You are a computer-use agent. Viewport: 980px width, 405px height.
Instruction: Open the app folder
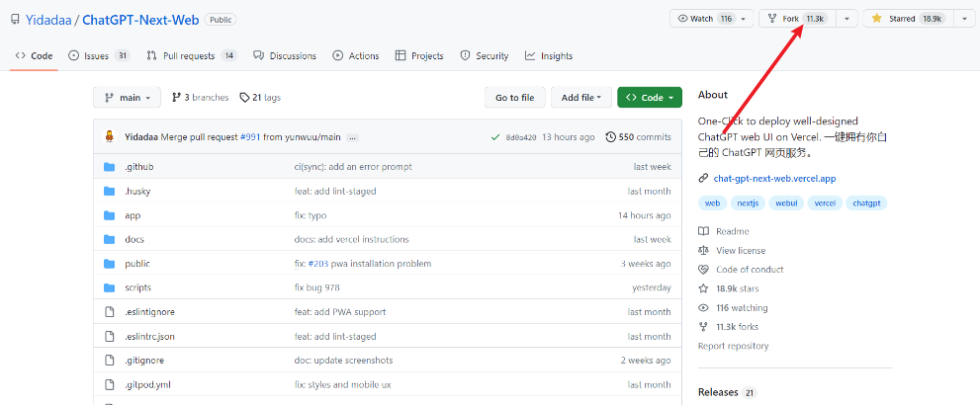click(133, 215)
